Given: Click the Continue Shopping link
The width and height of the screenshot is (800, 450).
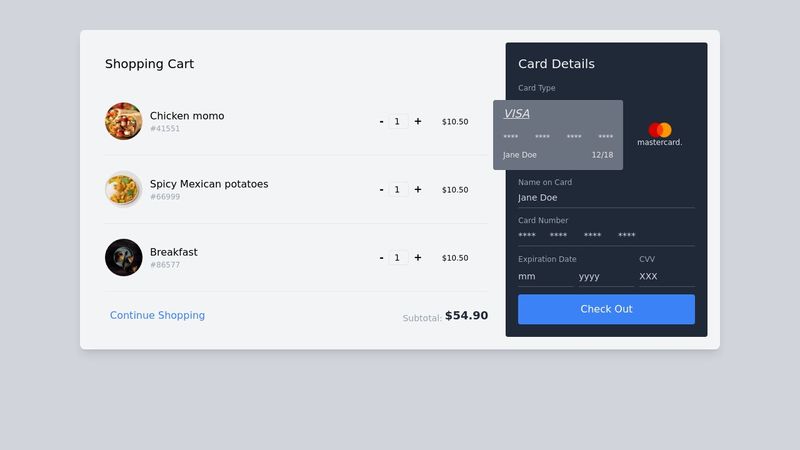Looking at the screenshot, I should (157, 315).
